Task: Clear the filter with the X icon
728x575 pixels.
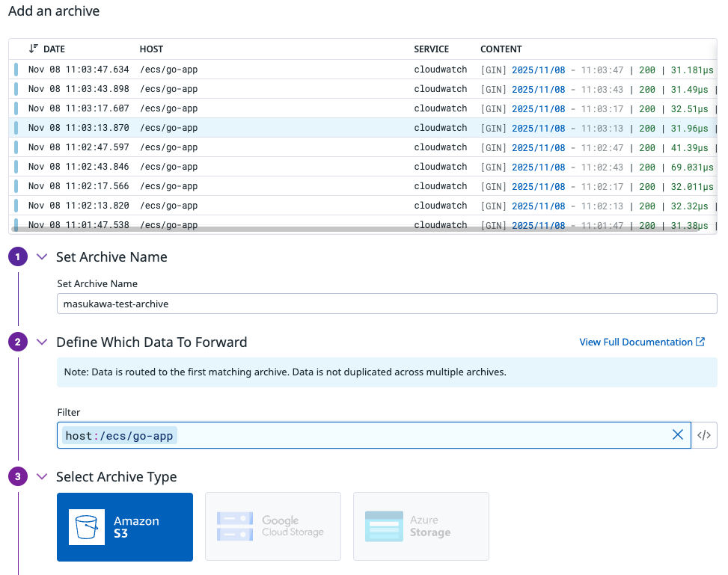Action: pyautogui.click(x=678, y=435)
